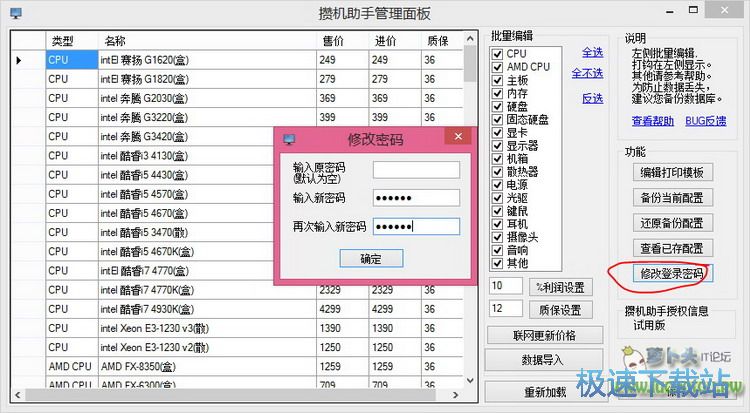This screenshot has width=750, height=413.
Task: Click the horizontal scrollbar left arrow
Action: [x=18, y=395]
